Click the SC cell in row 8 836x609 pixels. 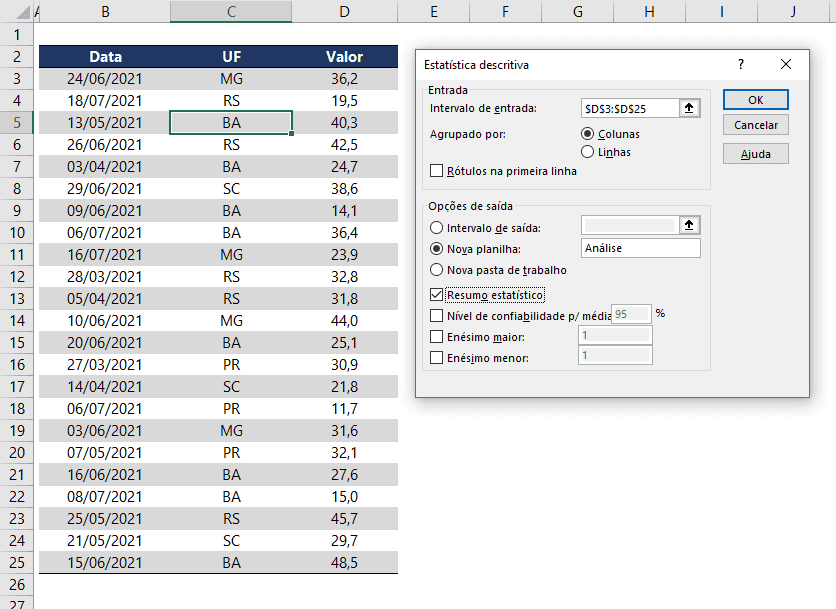click(x=231, y=189)
